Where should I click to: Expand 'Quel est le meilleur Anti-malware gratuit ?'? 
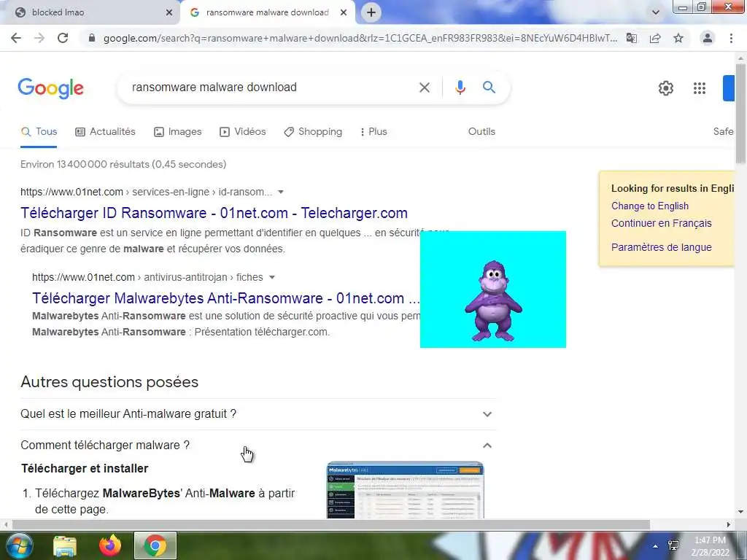[258, 414]
